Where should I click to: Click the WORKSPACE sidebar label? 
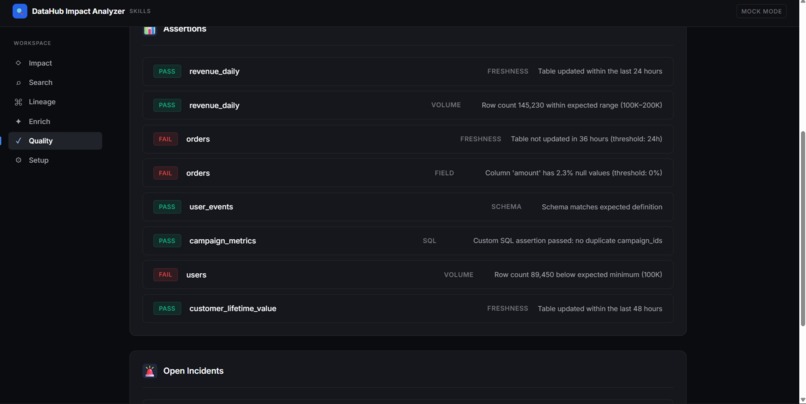pyautogui.click(x=32, y=43)
